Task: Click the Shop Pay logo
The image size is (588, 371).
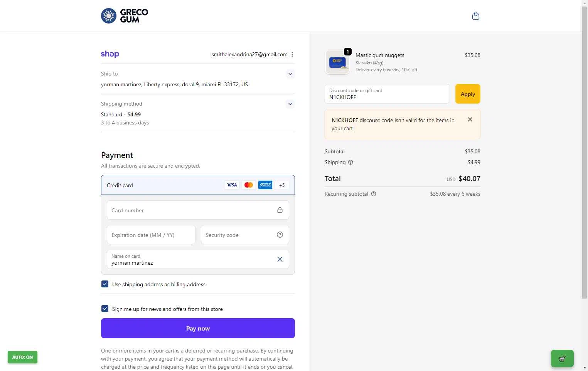Action: tap(110, 54)
